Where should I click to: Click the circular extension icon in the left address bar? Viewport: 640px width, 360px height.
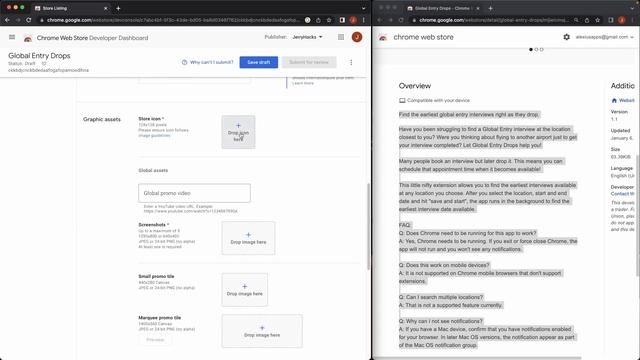tap(307, 20)
